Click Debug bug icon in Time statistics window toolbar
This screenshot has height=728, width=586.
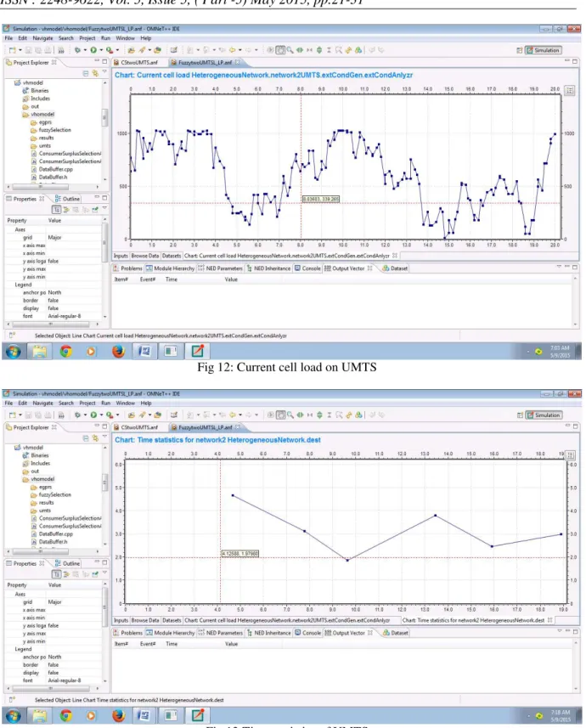coord(77,415)
